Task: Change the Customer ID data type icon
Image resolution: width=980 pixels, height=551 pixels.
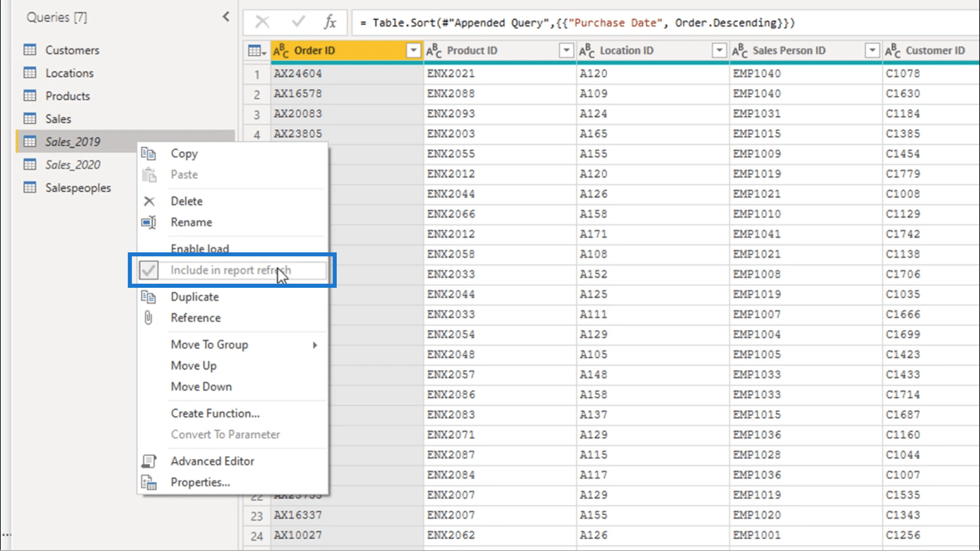Action: 893,50
